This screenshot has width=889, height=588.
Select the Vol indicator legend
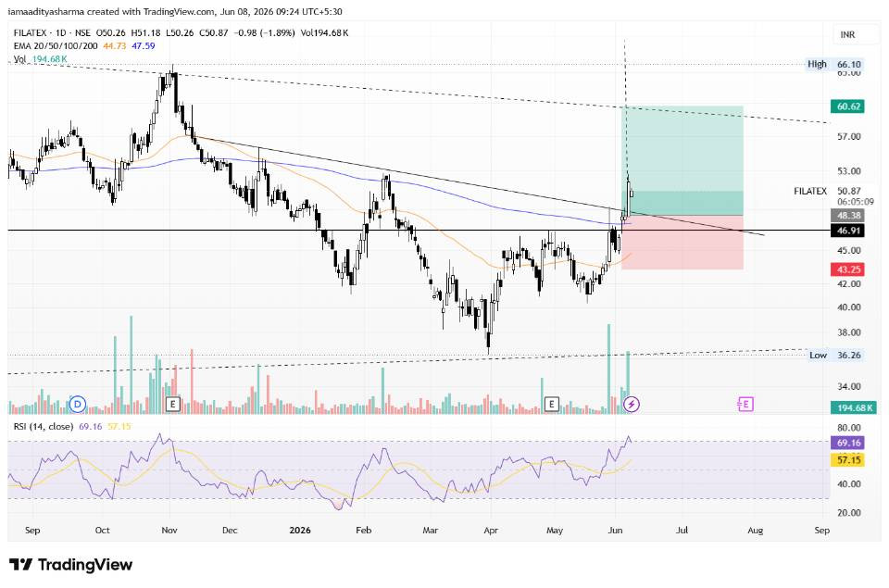(x=19, y=59)
